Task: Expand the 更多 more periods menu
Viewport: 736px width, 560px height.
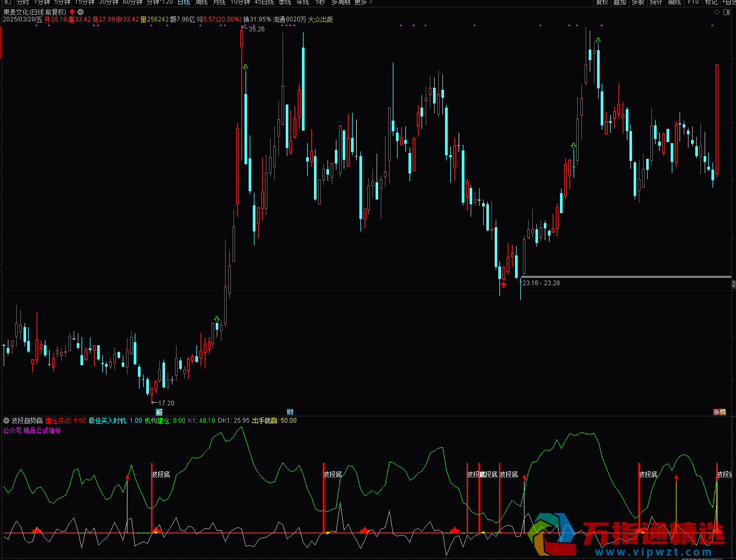Action: tap(364, 2)
